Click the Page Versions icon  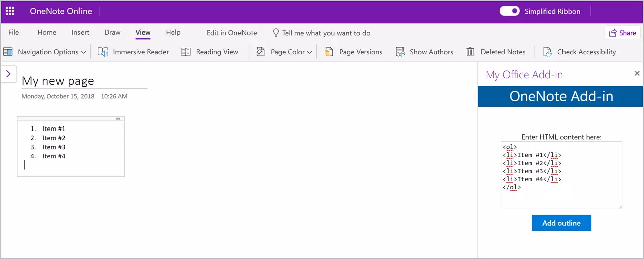[x=329, y=52]
